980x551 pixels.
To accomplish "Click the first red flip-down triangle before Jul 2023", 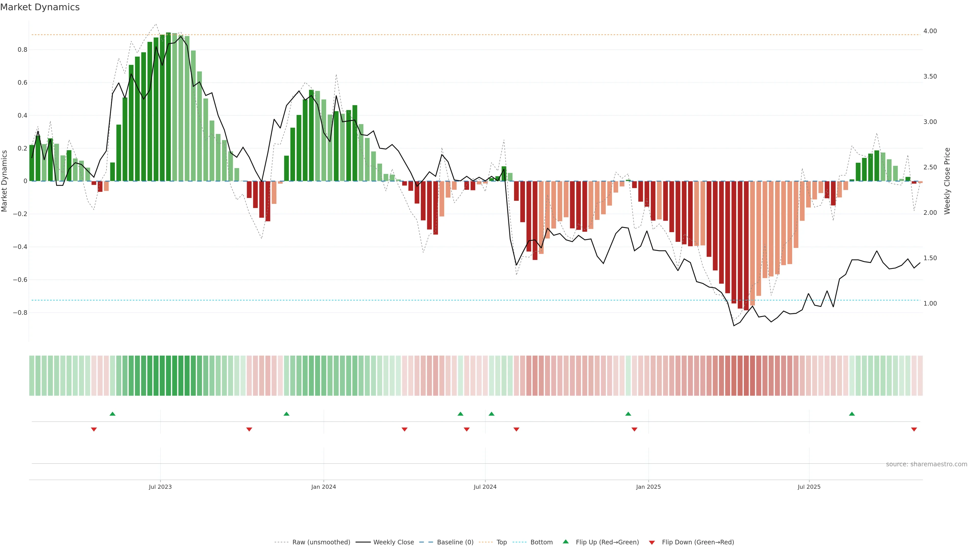I will click(94, 429).
